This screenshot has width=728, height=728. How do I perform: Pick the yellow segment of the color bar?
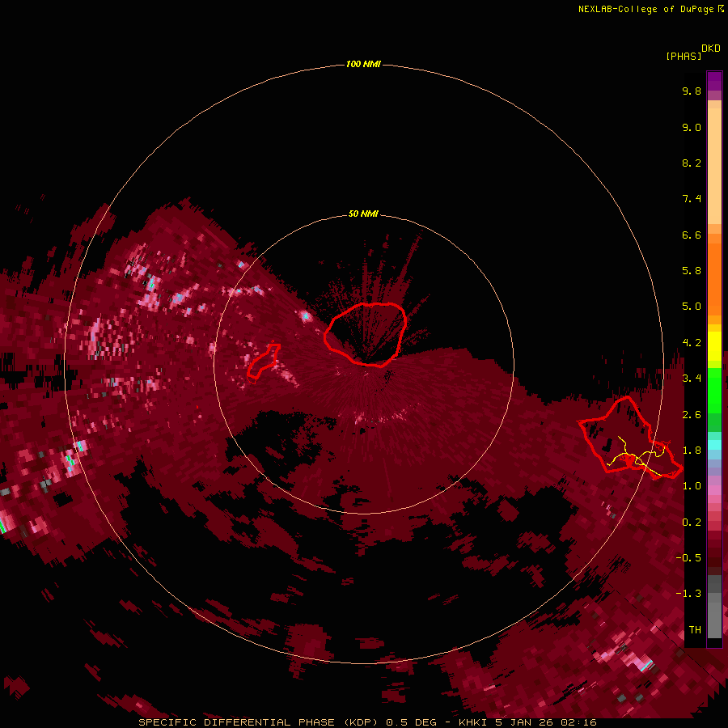[714, 346]
